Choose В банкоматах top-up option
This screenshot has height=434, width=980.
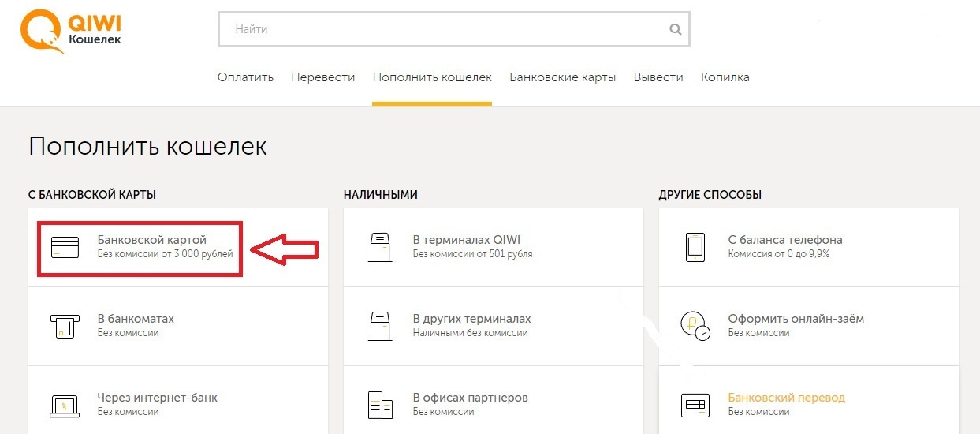point(178,326)
